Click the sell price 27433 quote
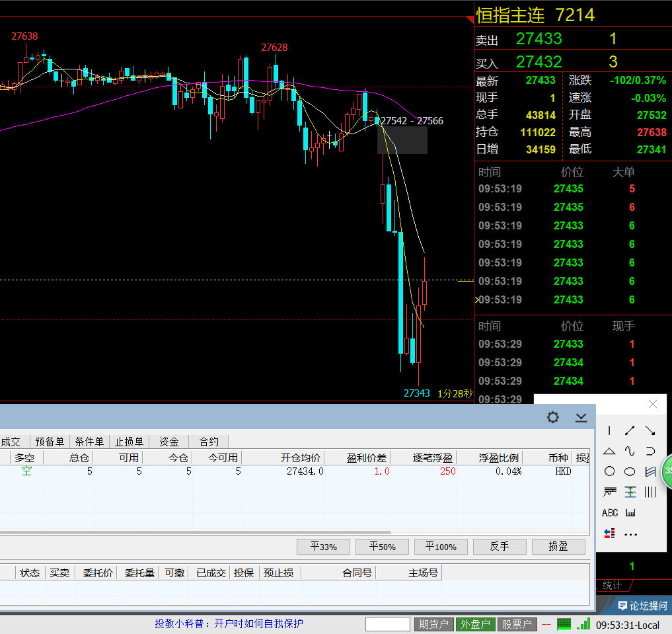The height and width of the screenshot is (634, 672). tap(539, 39)
